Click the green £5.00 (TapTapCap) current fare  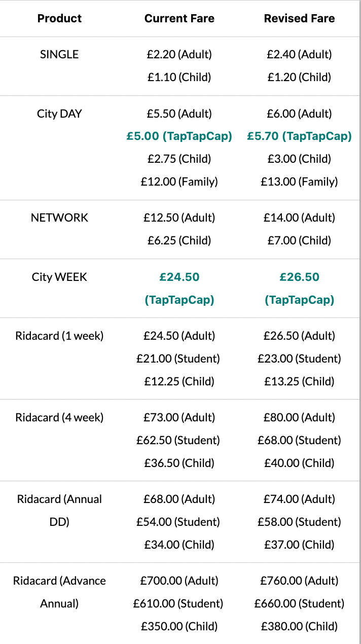[x=179, y=136]
